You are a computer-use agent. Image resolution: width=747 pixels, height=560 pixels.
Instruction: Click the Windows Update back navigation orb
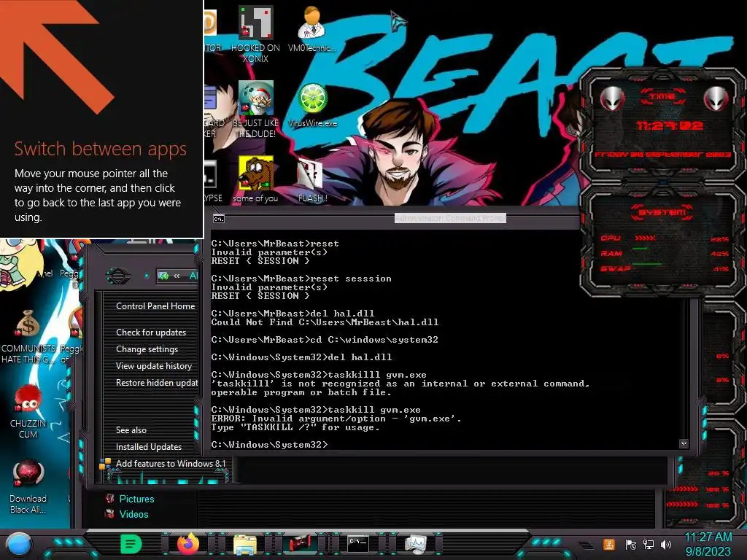point(117,276)
